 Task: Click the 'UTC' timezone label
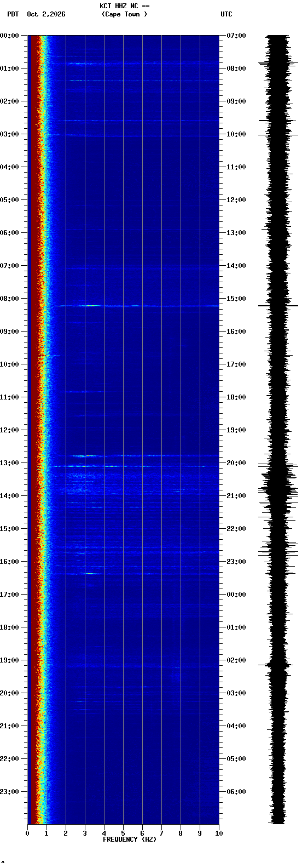coord(226,14)
